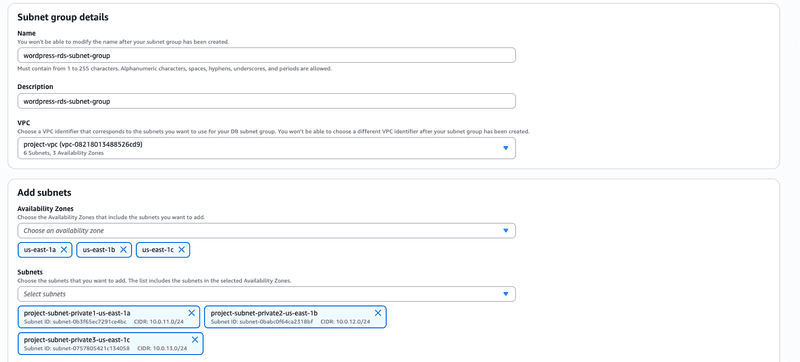The width and height of the screenshot is (800, 362).
Task: Click the Availability Zones label
Action: point(45,209)
